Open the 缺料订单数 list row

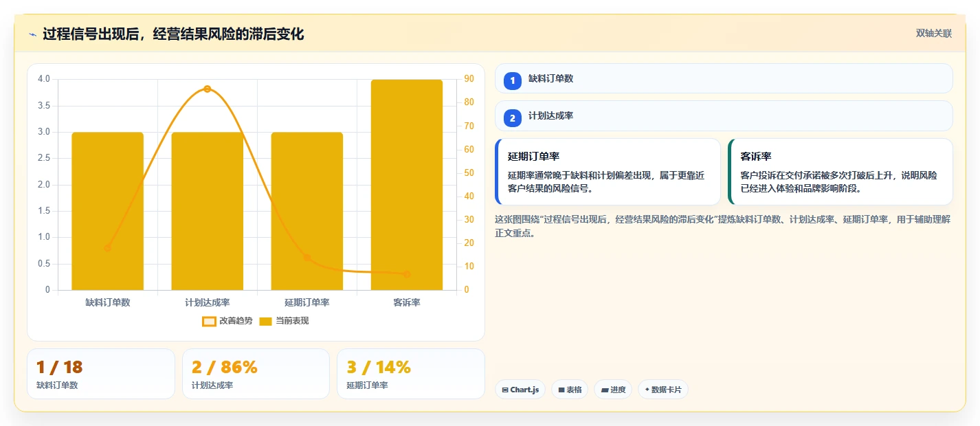tap(724, 78)
